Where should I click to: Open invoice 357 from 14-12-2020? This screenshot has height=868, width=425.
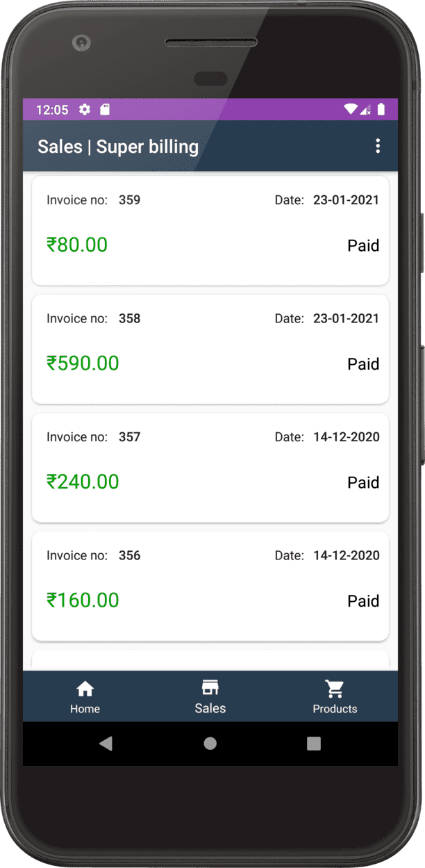tap(210, 468)
